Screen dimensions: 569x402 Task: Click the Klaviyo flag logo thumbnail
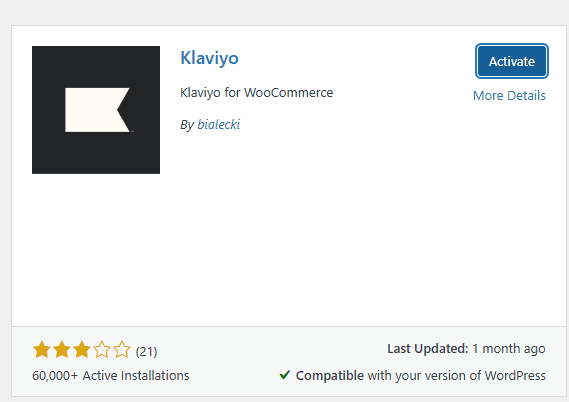(96, 110)
